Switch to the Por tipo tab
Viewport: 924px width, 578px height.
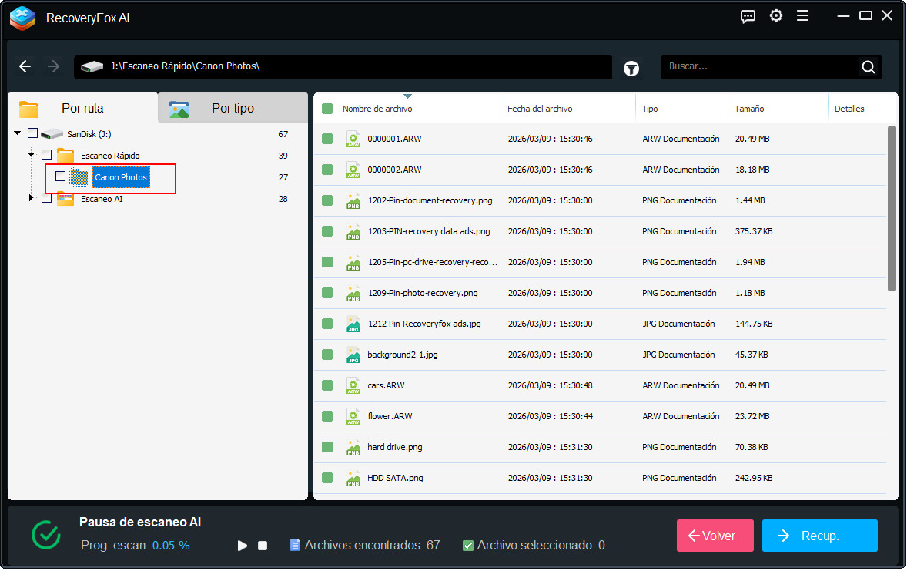(232, 109)
